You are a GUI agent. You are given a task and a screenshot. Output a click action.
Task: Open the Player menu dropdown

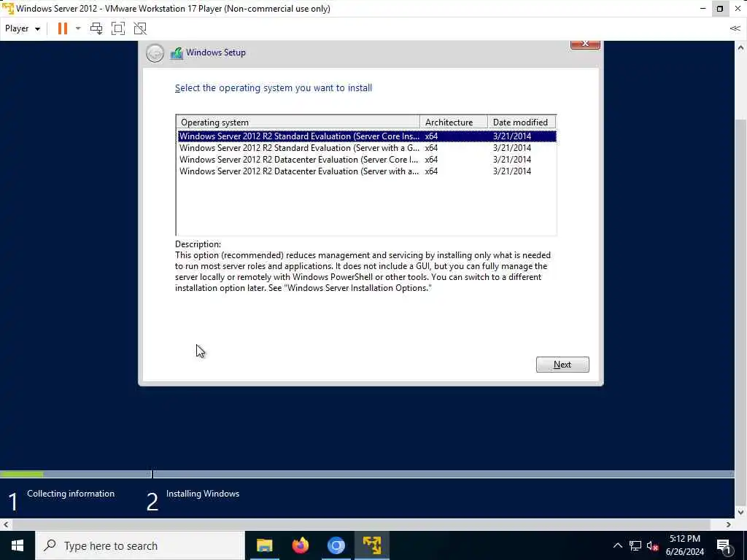point(23,28)
